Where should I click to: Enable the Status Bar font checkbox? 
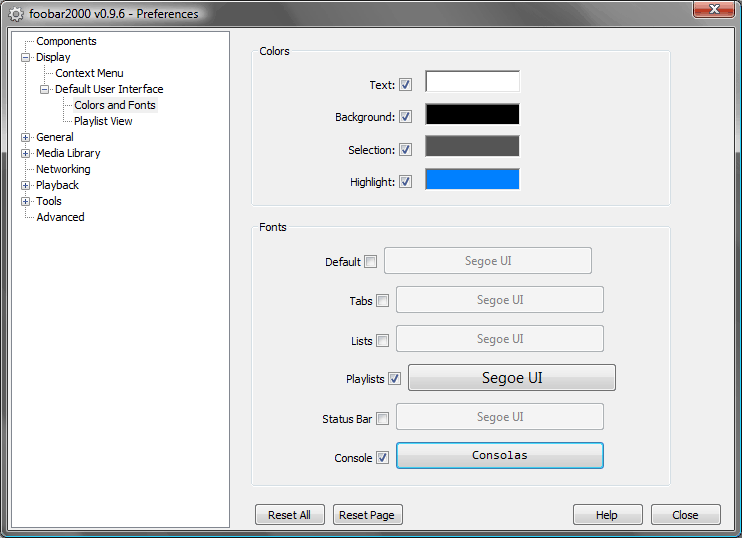click(x=382, y=419)
